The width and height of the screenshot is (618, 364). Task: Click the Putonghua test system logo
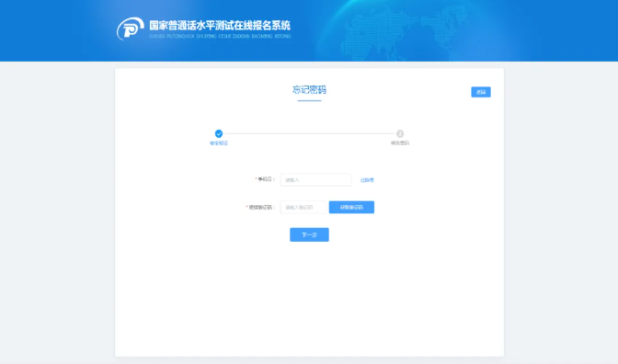130,28
